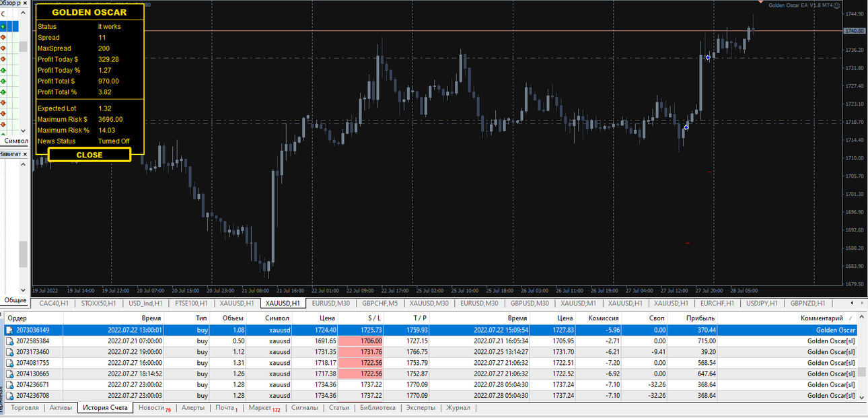
Task: Click order icon for ticket 2074236708
Action: (x=9, y=395)
